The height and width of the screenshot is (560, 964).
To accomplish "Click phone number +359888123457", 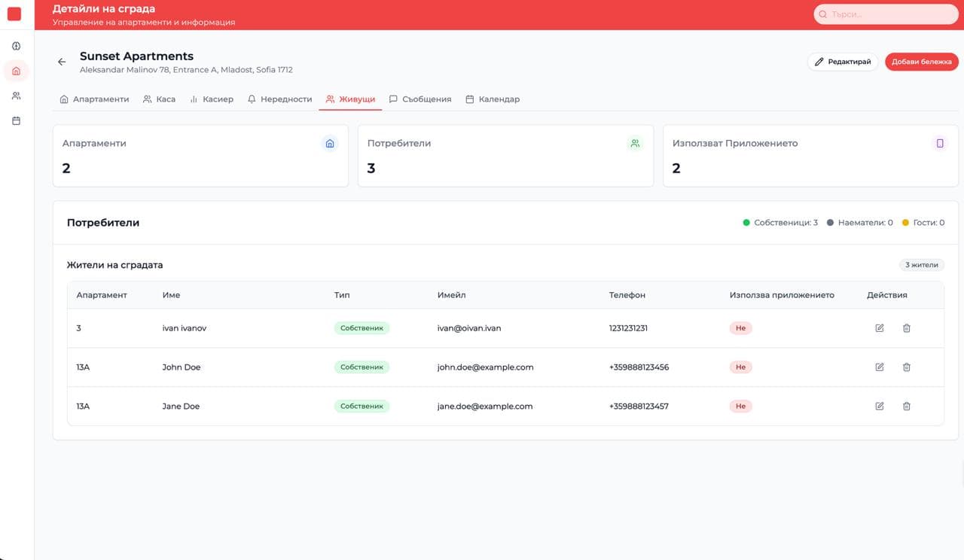I will tap(639, 406).
